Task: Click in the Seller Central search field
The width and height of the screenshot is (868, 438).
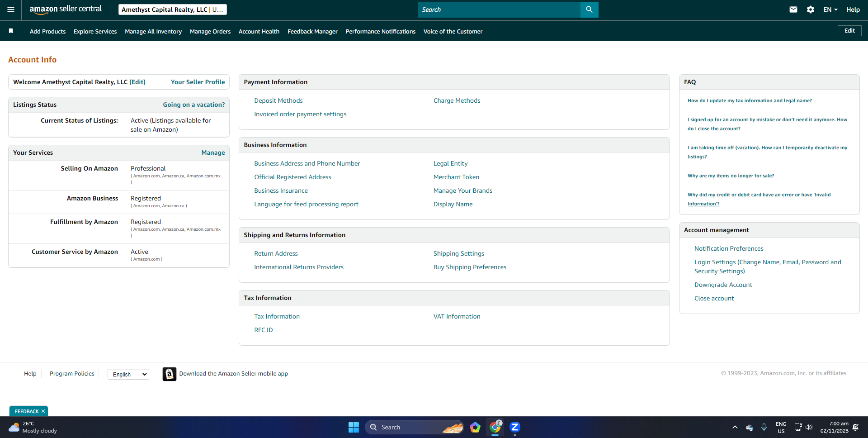Action: pos(499,10)
